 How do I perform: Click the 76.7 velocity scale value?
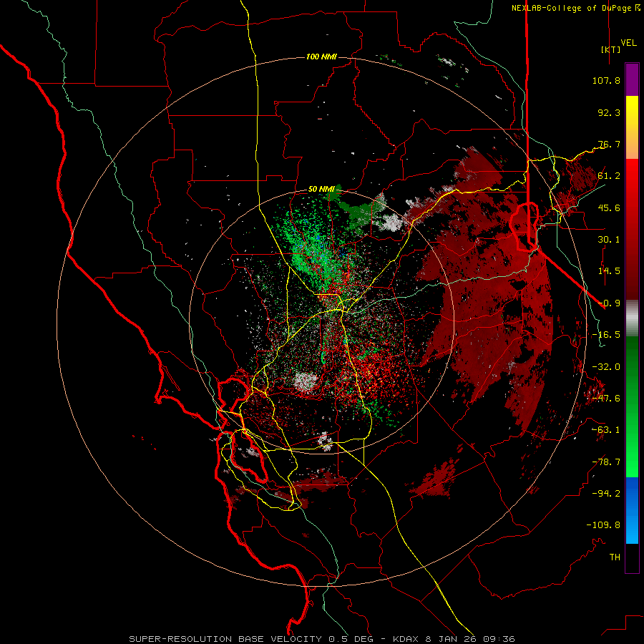click(x=609, y=144)
